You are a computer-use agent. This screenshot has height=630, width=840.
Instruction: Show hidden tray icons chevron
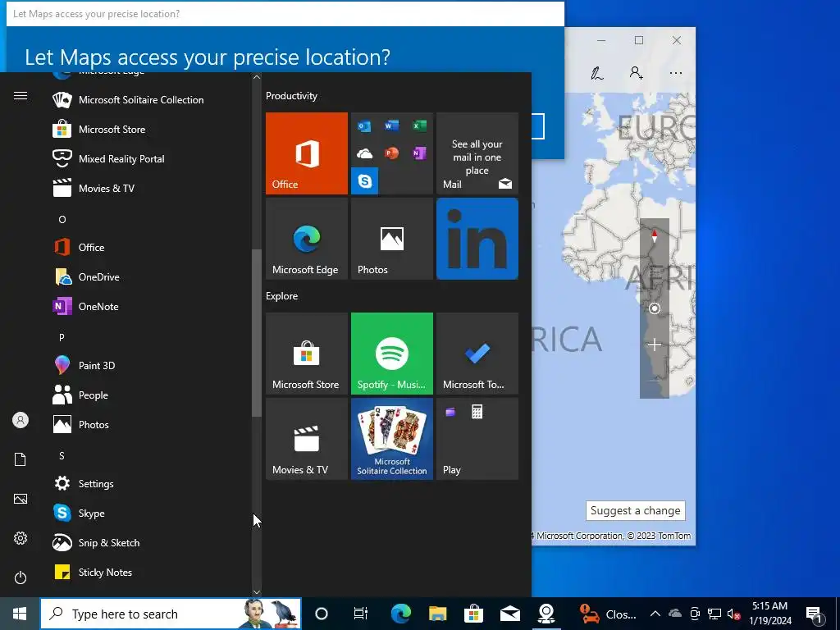(x=655, y=614)
